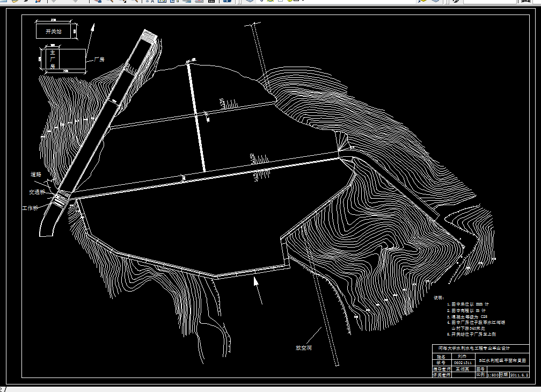Image resolution: width=541 pixels, height=392 pixels.
Task: Select the north arrow beside the legend
Action: coord(90,41)
